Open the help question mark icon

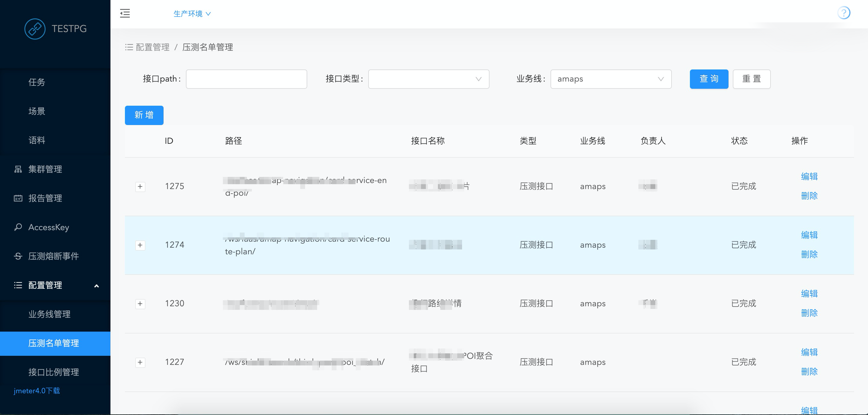[843, 13]
